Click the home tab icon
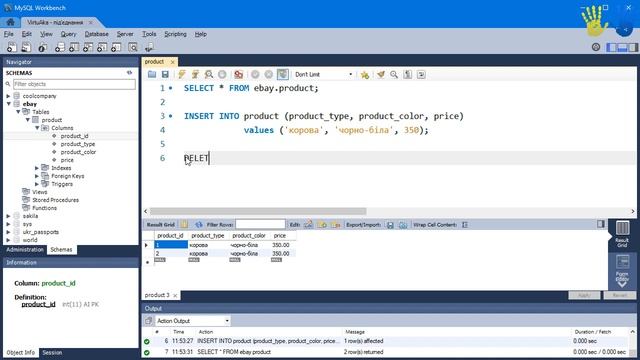 [x=11, y=22]
